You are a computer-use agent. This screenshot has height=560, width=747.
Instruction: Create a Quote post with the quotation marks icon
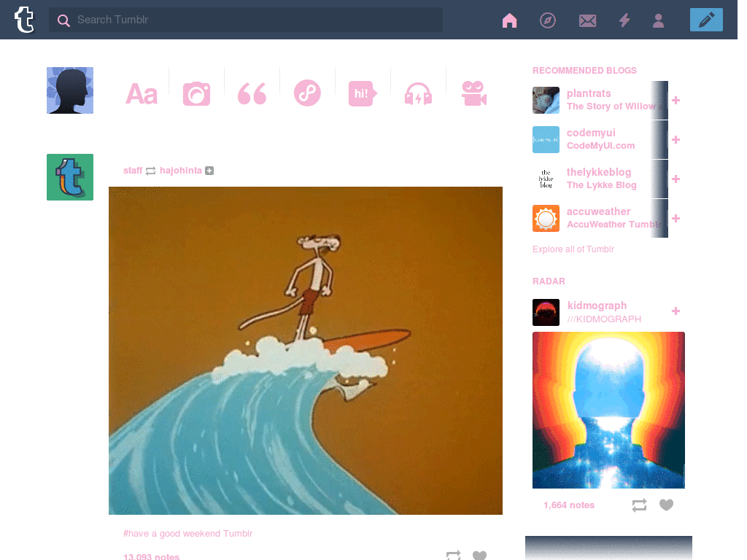pos(252,93)
